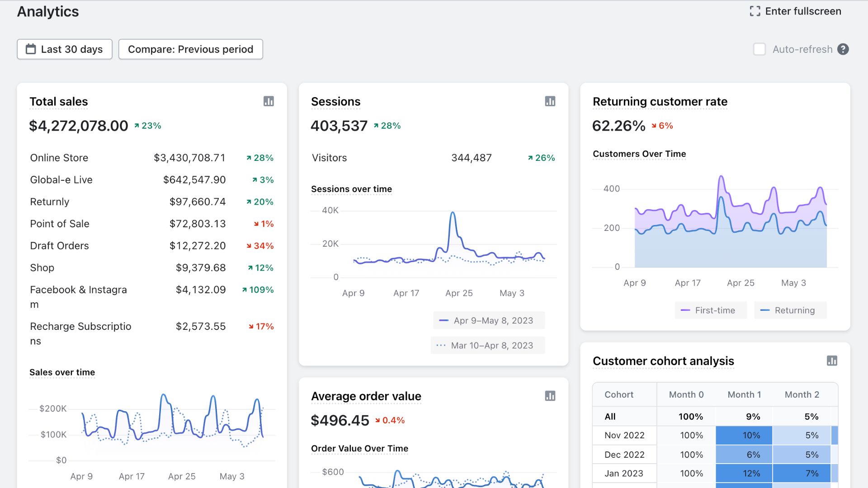Open the Compare: Previous period selector
This screenshot has width=868, height=488.
point(190,49)
